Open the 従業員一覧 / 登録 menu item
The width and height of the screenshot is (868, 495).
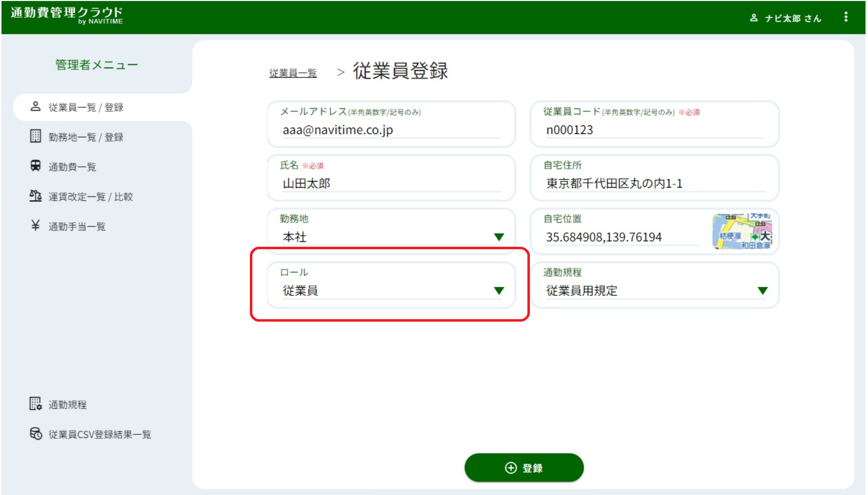click(x=103, y=107)
